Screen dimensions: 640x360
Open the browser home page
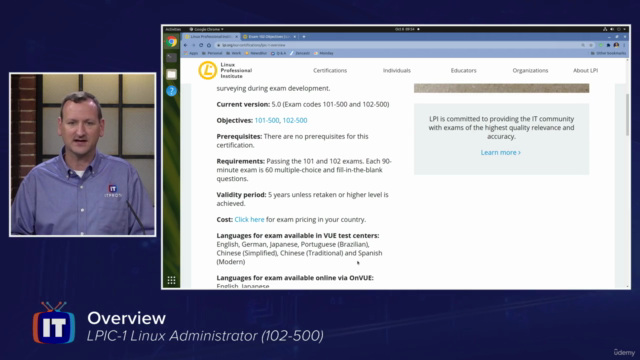click(x=209, y=45)
